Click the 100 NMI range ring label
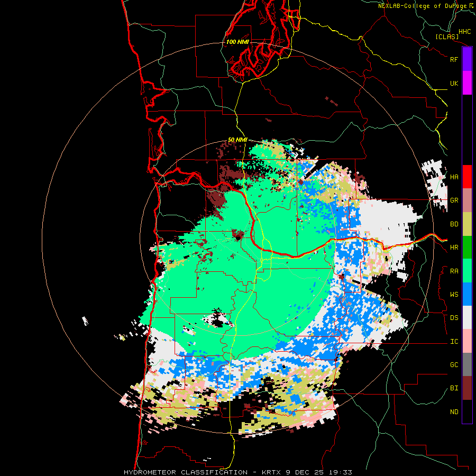476x476 pixels. (x=237, y=42)
